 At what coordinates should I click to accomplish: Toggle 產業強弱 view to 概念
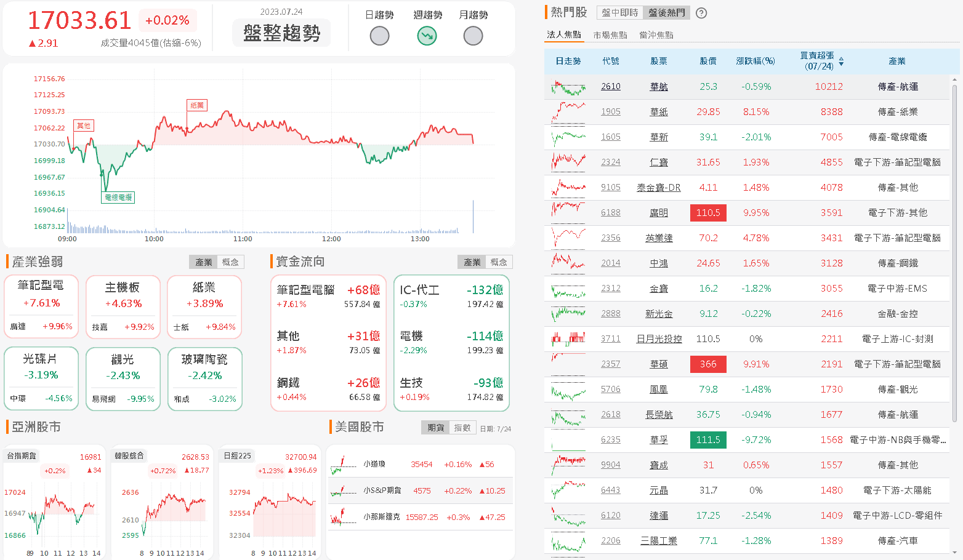click(230, 262)
